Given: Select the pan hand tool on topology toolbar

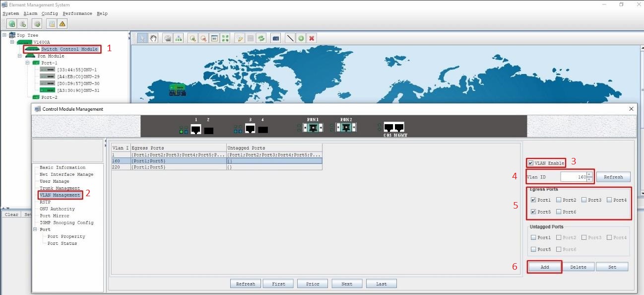Looking at the screenshot, I should click(x=153, y=38).
